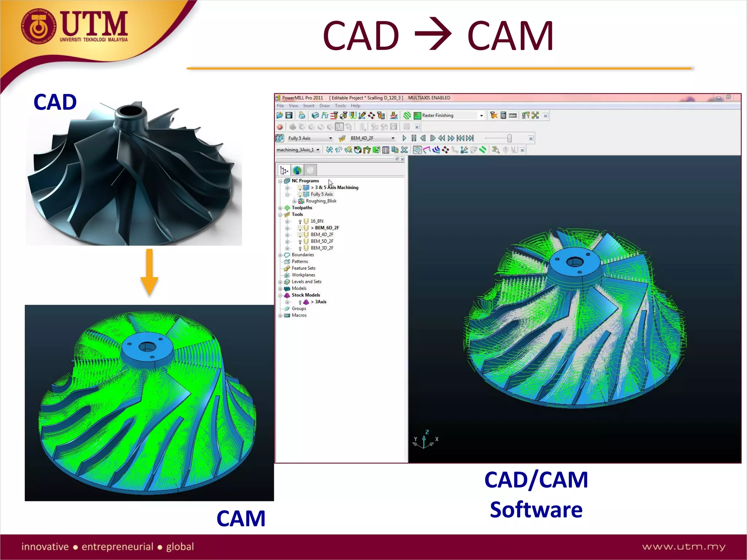Toggle light bulb for BEM_4D_2F tool

[x=300, y=235]
